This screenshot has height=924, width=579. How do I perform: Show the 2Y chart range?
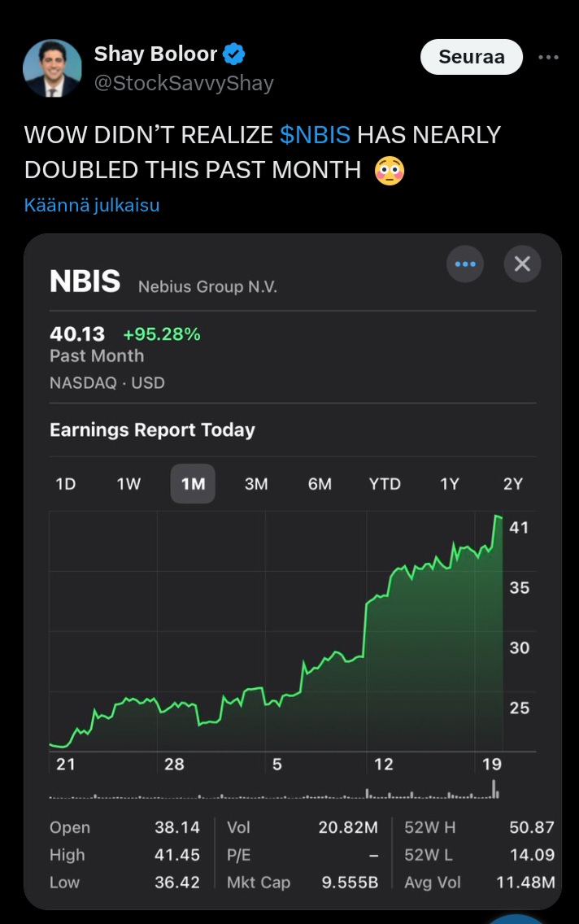(513, 484)
